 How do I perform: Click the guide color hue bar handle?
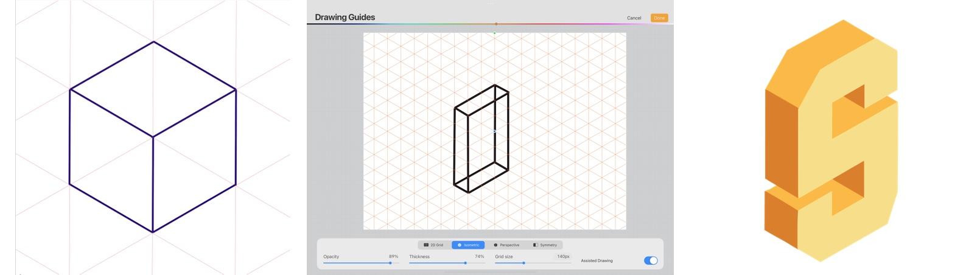point(496,24)
